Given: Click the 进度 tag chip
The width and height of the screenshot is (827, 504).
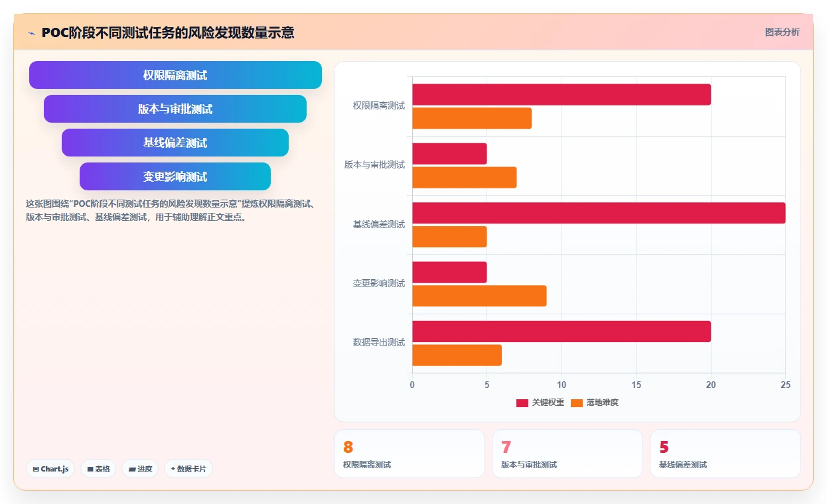Looking at the screenshot, I should (x=140, y=469).
